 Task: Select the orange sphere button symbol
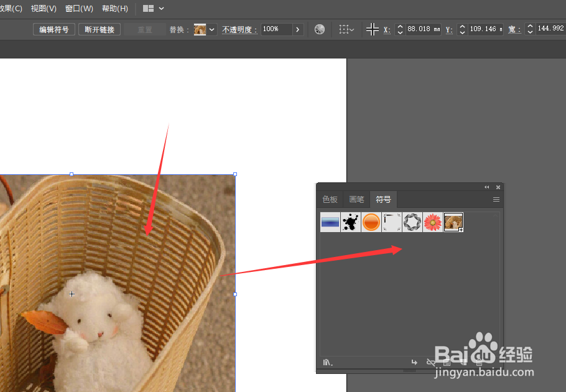click(x=371, y=222)
